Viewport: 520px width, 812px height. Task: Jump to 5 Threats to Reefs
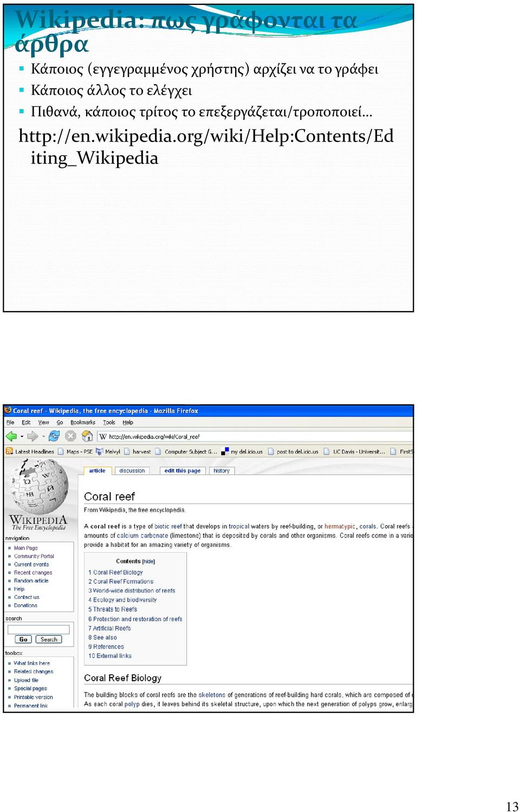pyautogui.click(x=113, y=609)
